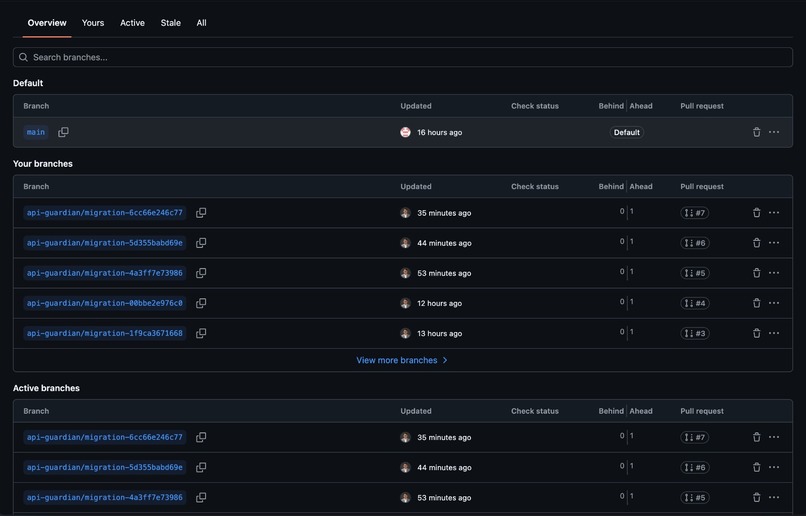Switch to the Stale tab
806x516 pixels.
[171, 23]
